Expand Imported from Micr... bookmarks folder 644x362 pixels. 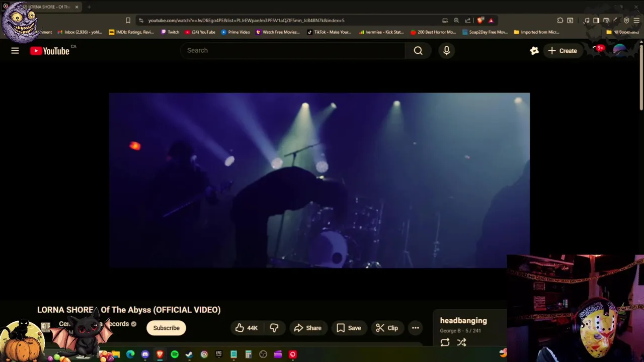click(536, 32)
